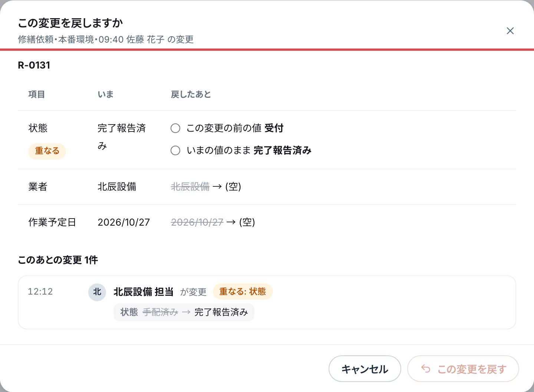Click the R-0131 record heading
The image size is (534, 392).
[x=34, y=65]
